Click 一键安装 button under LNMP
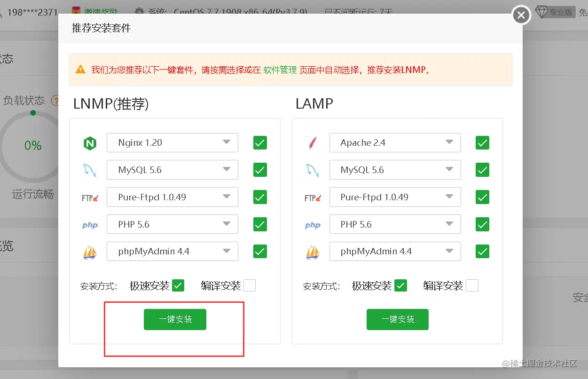The width and height of the screenshot is (588, 379). (175, 319)
